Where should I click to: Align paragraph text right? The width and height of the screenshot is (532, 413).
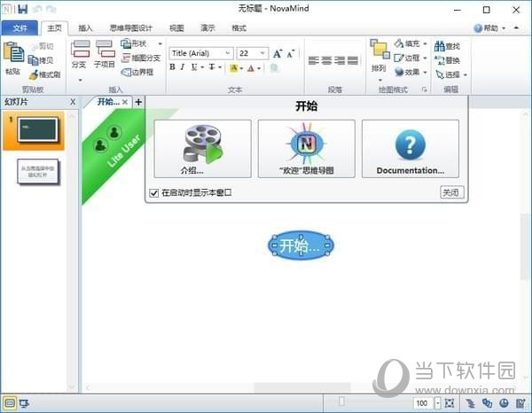340,60
